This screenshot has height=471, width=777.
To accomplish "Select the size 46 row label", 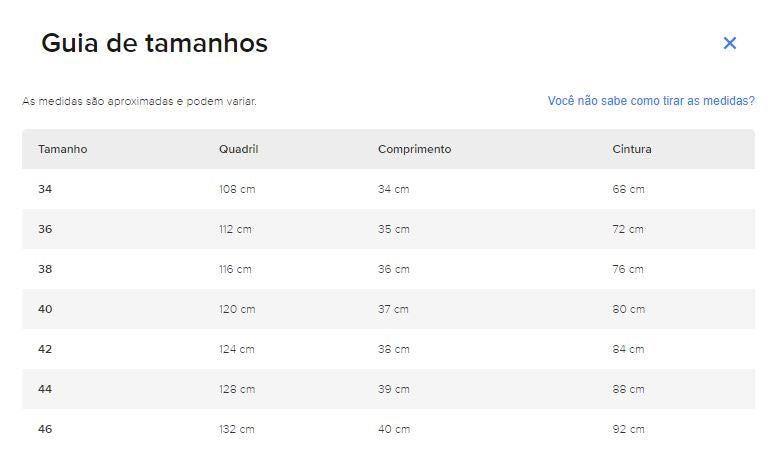I will coord(45,429).
